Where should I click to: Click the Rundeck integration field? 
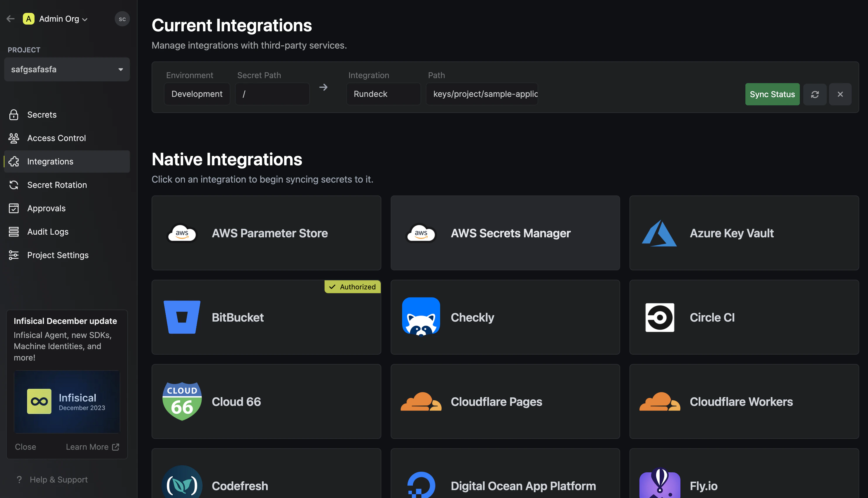(x=383, y=94)
